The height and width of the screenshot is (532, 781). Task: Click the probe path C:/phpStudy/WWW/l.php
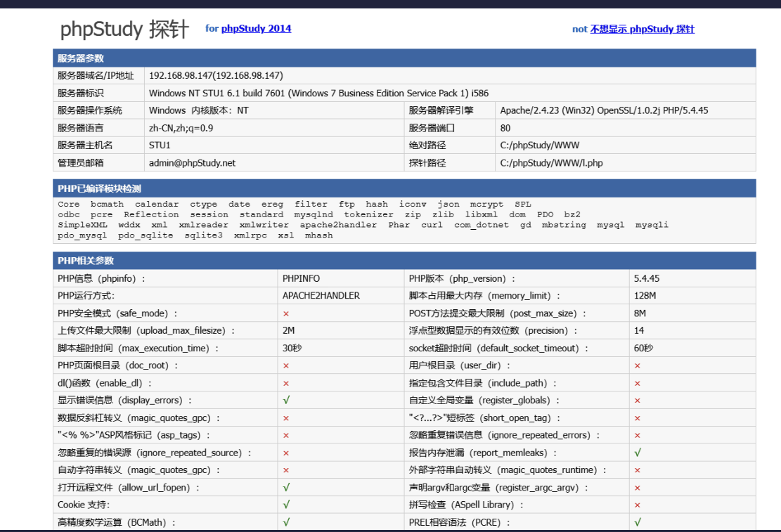pyautogui.click(x=551, y=163)
